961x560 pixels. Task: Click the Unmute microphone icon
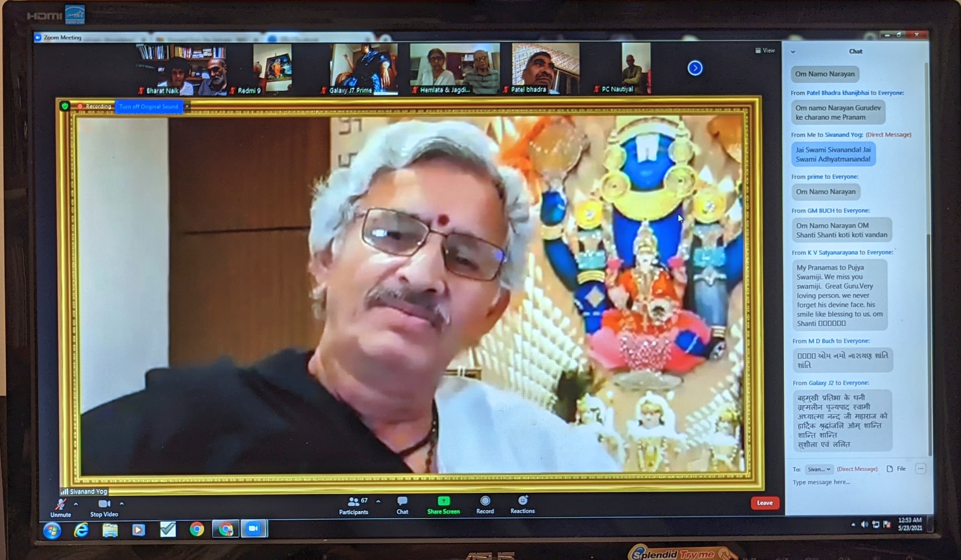pos(61,504)
